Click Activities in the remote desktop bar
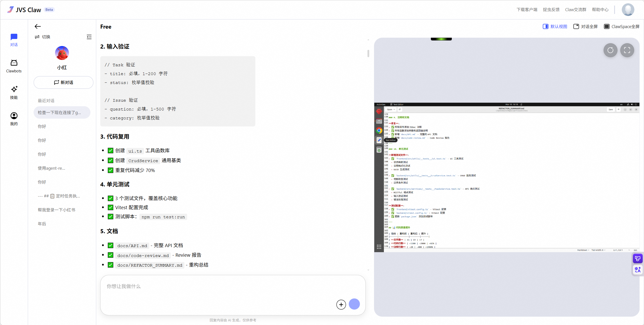The width and height of the screenshot is (644, 325). point(381,104)
